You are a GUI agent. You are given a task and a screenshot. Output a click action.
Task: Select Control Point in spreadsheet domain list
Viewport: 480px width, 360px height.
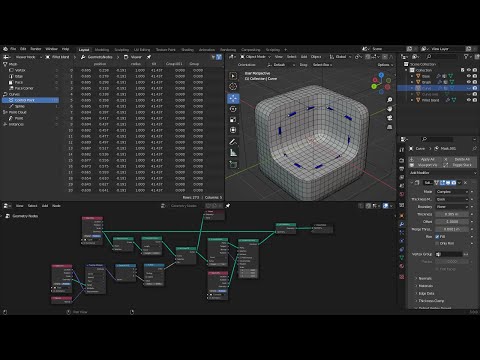point(30,100)
